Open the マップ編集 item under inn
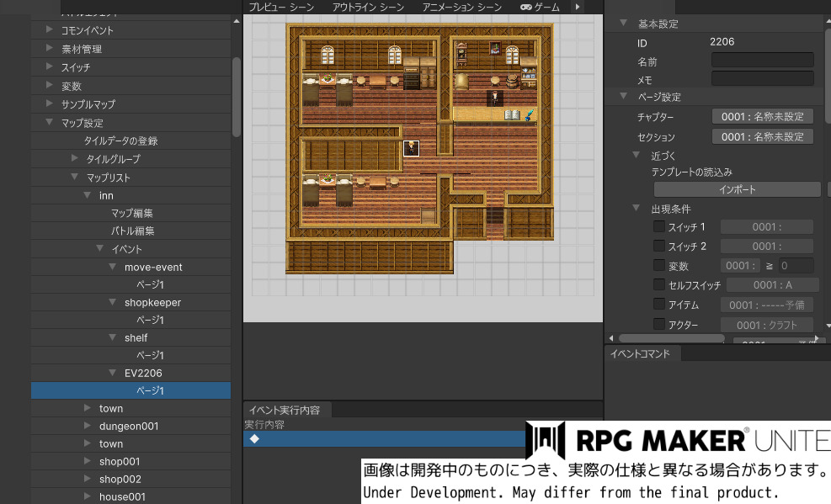The width and height of the screenshot is (831, 504). click(x=132, y=214)
